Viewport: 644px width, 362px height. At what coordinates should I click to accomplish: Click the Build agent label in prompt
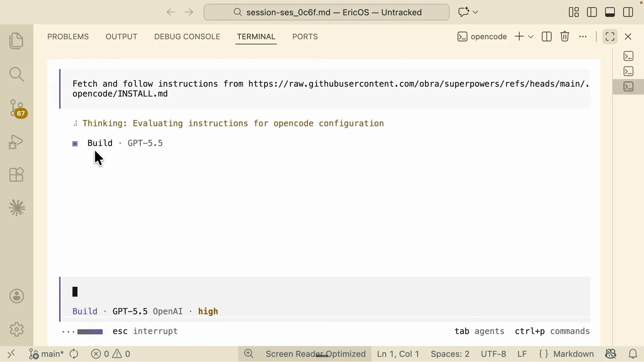(x=85, y=311)
